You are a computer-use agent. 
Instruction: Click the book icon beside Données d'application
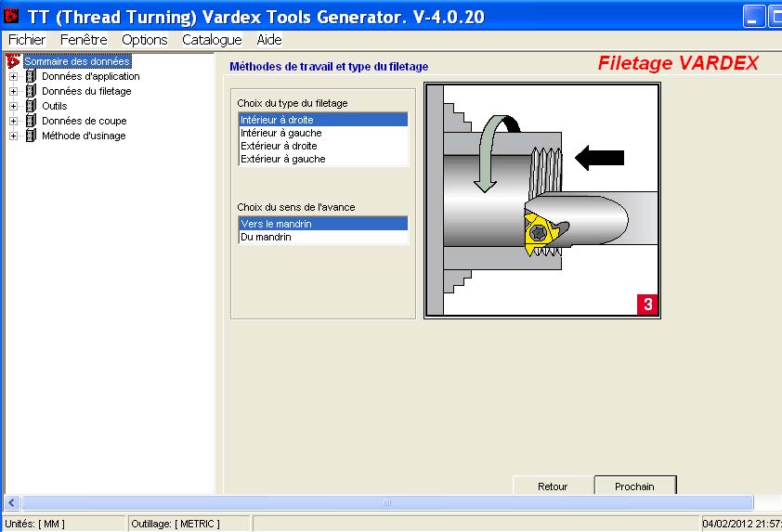(31, 76)
